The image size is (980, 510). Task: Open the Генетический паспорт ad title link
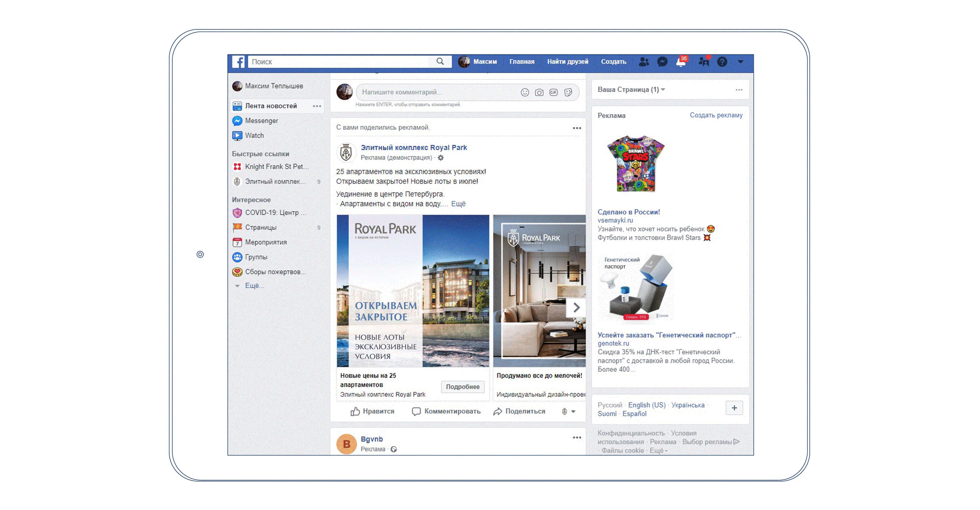tap(669, 335)
